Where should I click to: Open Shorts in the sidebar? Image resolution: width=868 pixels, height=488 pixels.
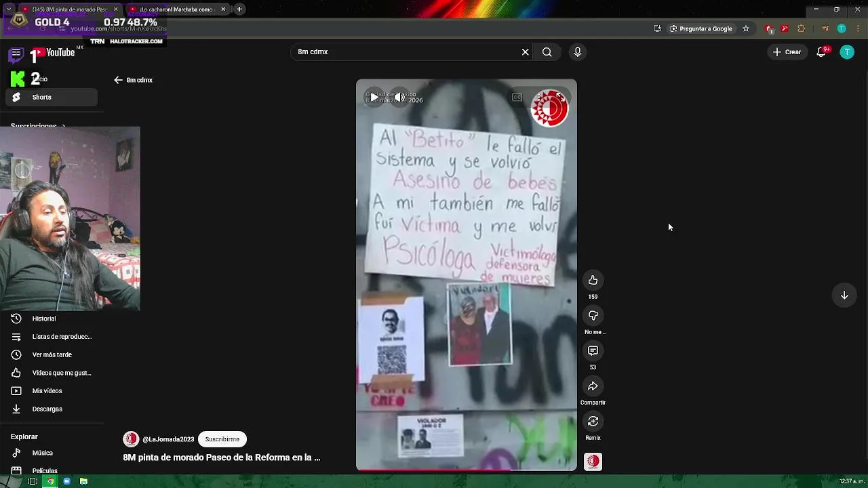[x=52, y=97]
